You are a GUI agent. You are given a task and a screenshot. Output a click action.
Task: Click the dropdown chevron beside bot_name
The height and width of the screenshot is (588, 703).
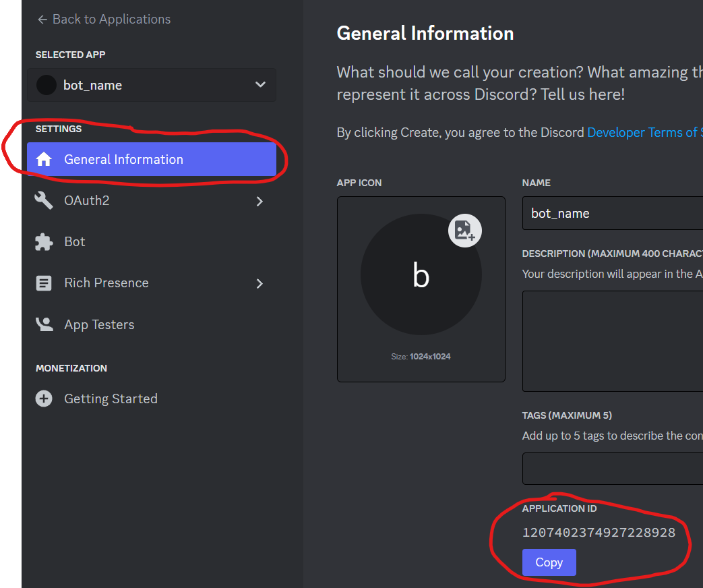click(x=260, y=85)
